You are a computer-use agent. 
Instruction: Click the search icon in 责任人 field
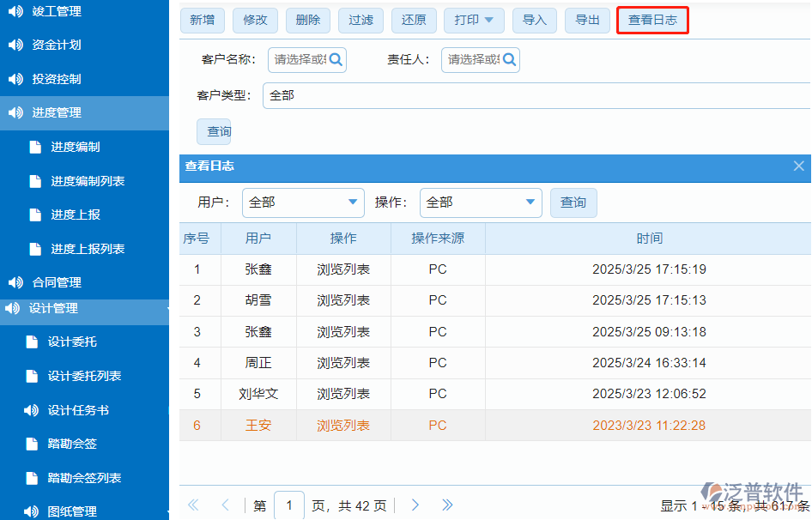coord(509,60)
